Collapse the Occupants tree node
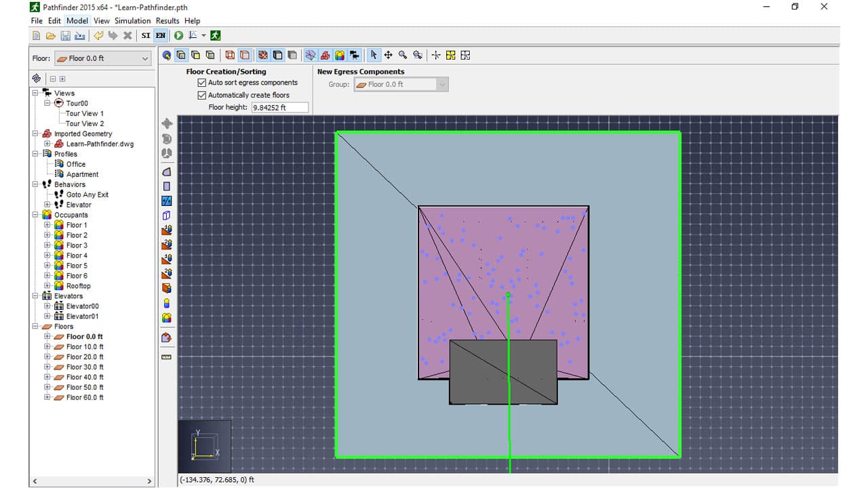 point(36,215)
